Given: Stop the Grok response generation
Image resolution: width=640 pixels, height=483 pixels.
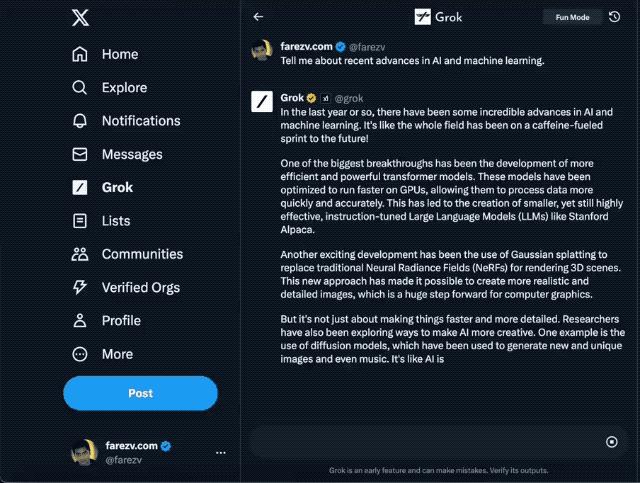Looking at the screenshot, I should 612,442.
